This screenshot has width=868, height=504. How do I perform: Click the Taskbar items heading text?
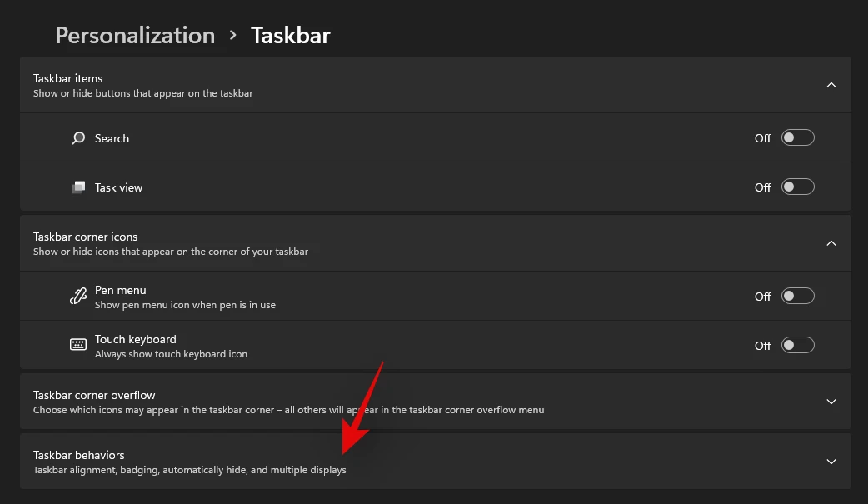click(68, 78)
